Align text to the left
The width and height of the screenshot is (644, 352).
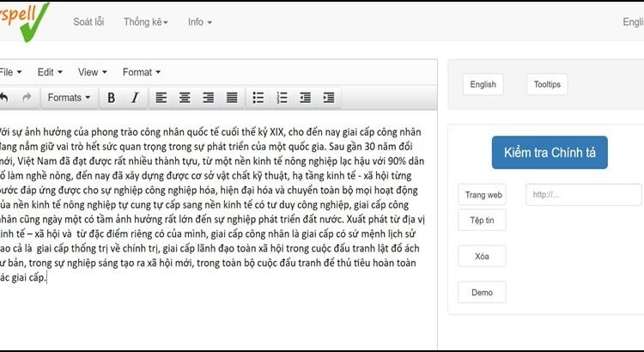tap(161, 98)
